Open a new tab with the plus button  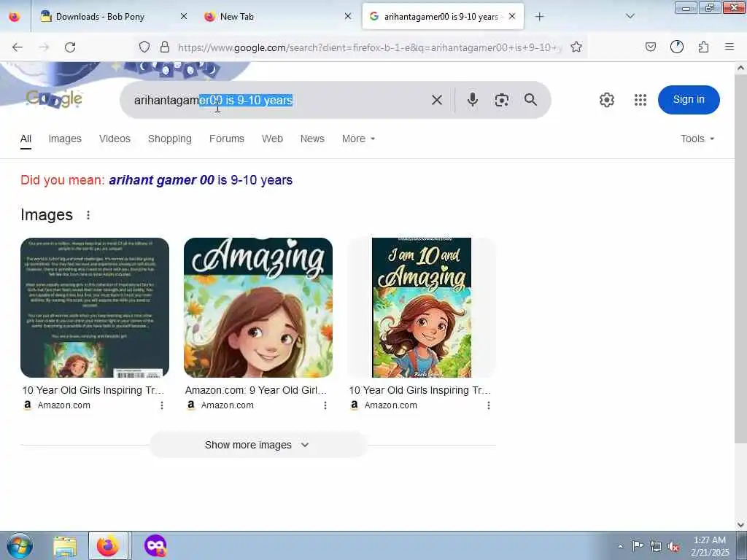click(539, 17)
